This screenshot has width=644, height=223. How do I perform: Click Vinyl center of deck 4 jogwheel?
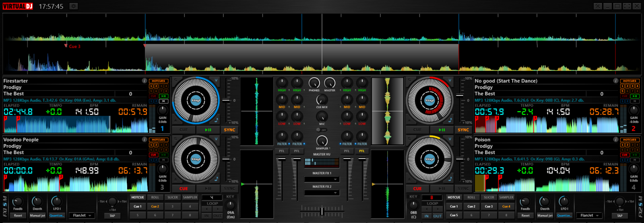(429, 159)
